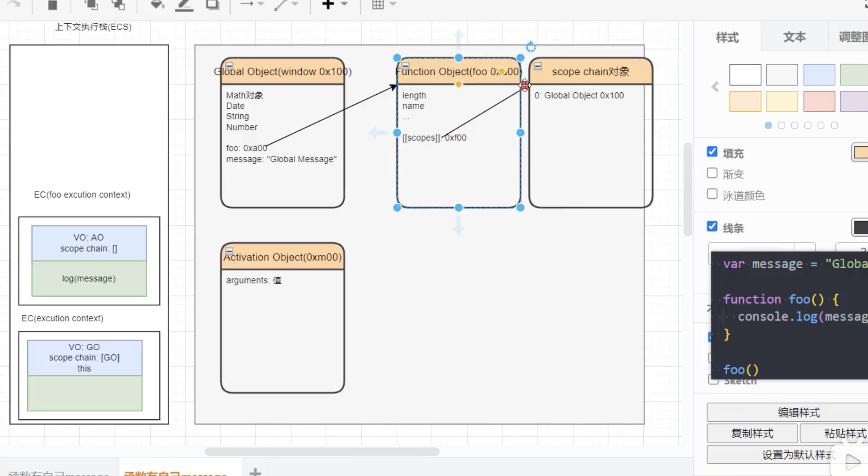Click the '[[scopes]]: 0xf00' text
The image size is (868, 476).
click(x=434, y=138)
